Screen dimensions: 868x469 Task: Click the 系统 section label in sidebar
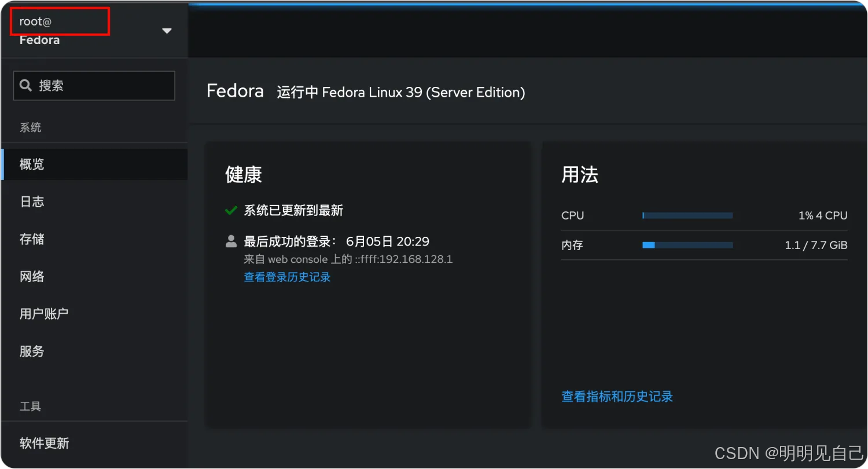[x=31, y=127]
